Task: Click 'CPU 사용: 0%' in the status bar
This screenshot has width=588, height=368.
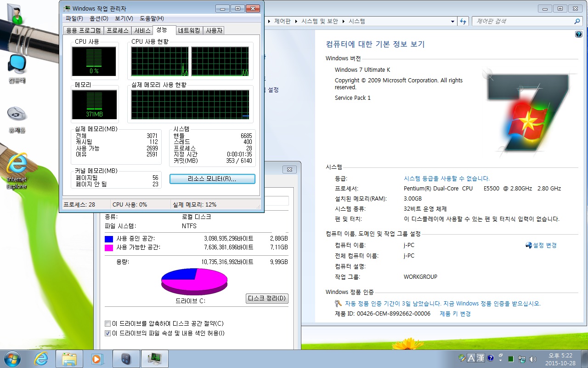Action: point(130,204)
